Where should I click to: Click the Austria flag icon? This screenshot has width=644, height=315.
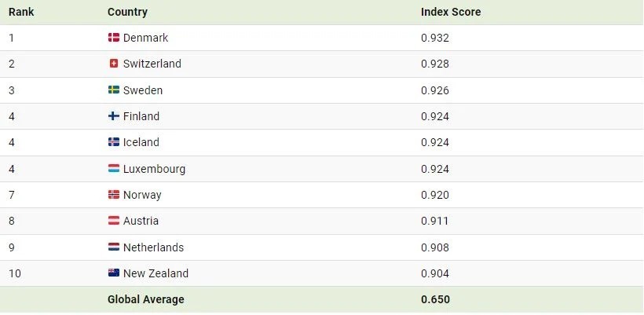[114, 221]
